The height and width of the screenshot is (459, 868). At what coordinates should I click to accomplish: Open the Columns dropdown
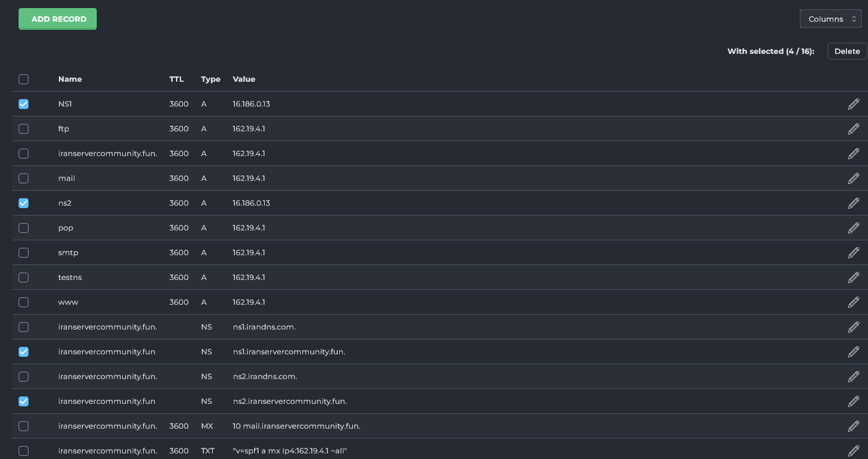(x=830, y=19)
